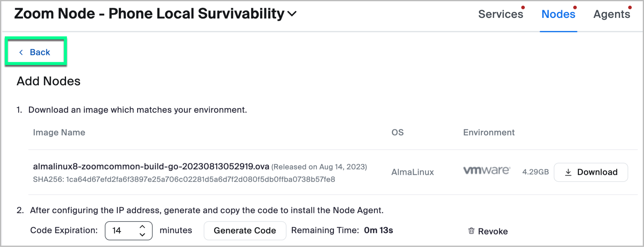Viewport: 644px width, 247px height.
Task: Click the VMware environment logo
Action: pos(486,170)
